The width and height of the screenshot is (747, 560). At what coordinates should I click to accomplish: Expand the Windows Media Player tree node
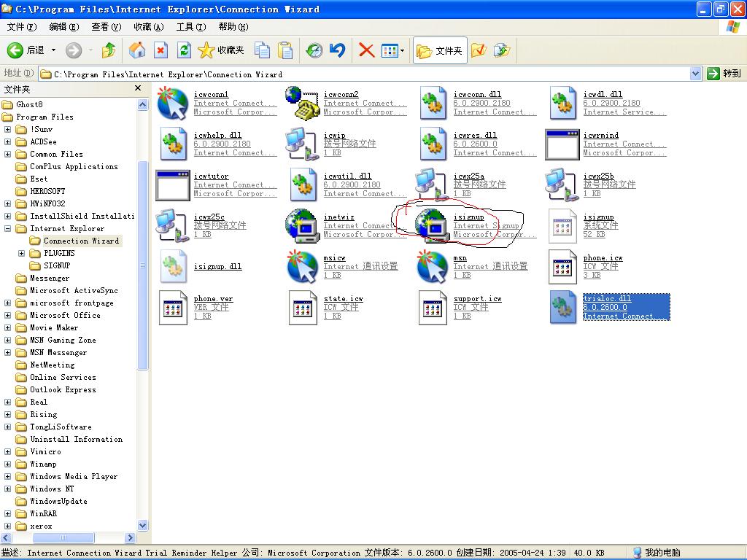point(7,476)
